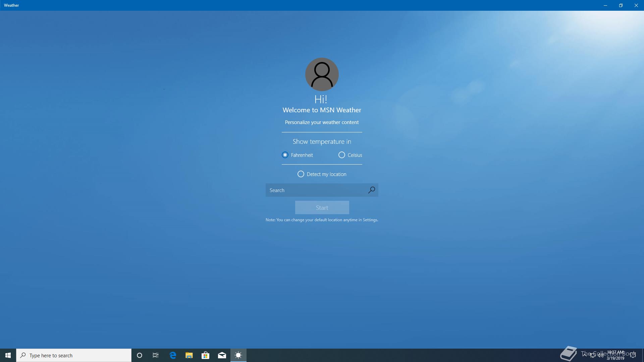Image resolution: width=644 pixels, height=362 pixels.
Task: Open the Mail app from the taskbar
Action: pyautogui.click(x=222, y=355)
